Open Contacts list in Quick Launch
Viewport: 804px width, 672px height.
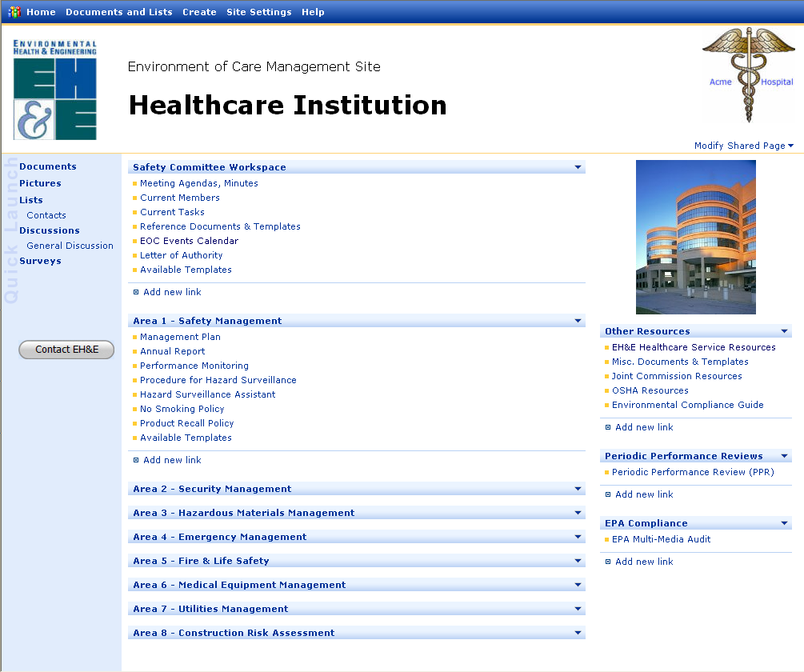[x=46, y=215]
